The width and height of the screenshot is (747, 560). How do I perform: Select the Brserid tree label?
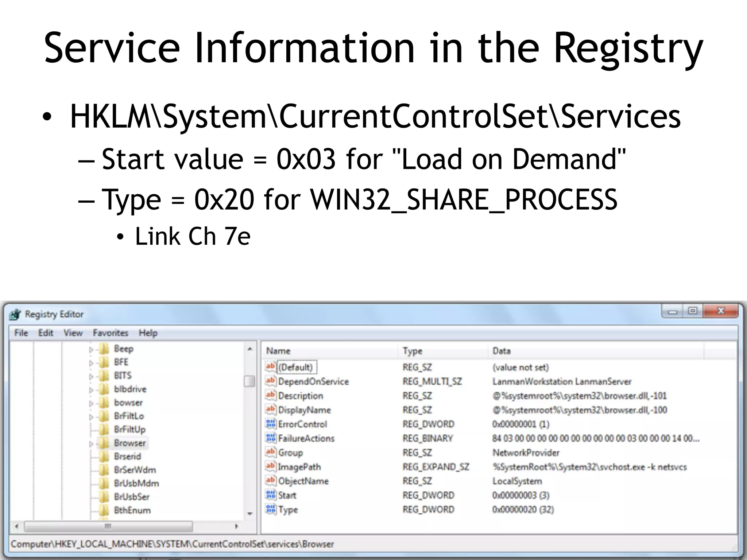coord(127,456)
